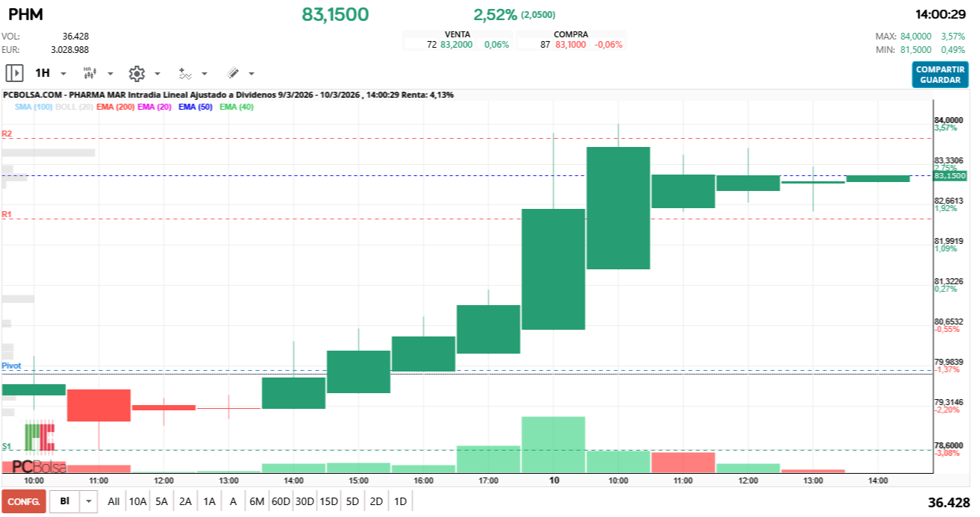Click the R1 resistance level label
980x517 pixels.
coord(7,215)
